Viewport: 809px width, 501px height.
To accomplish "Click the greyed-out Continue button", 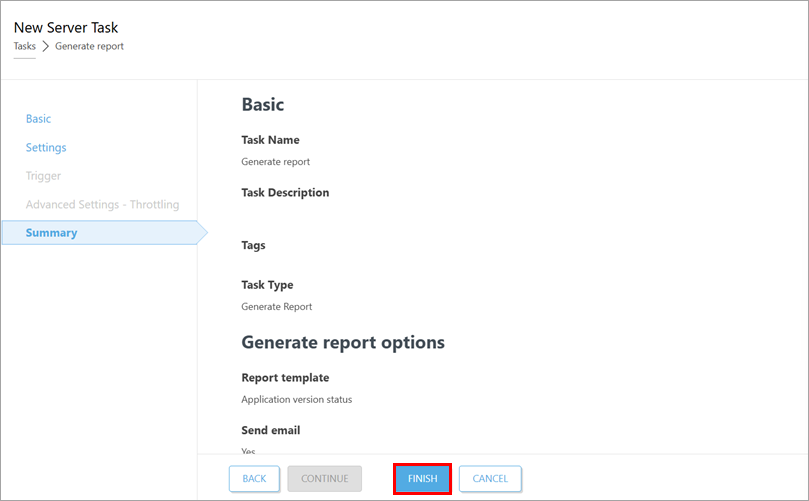I will [324, 479].
